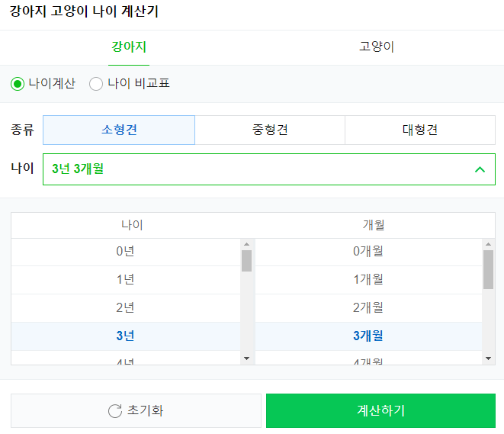Click the year list scroll-up arrow
The image size is (504, 434).
(246, 244)
